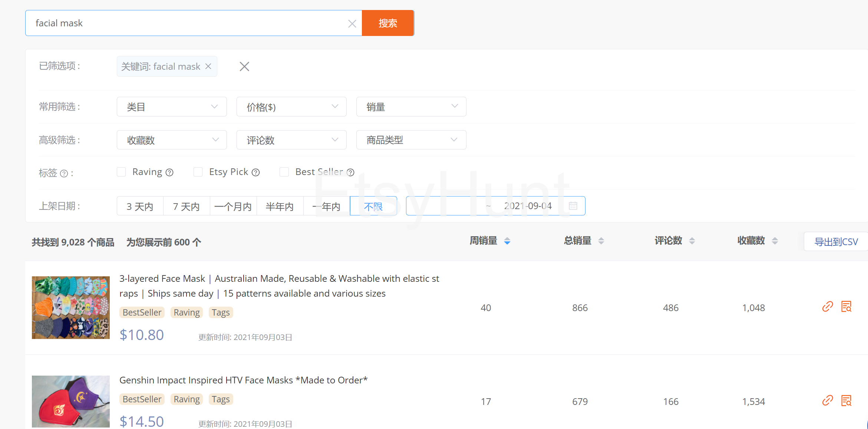This screenshot has width=868, height=429.
Task: Sort by 收藏数 sort arrows
Action: pos(775,241)
